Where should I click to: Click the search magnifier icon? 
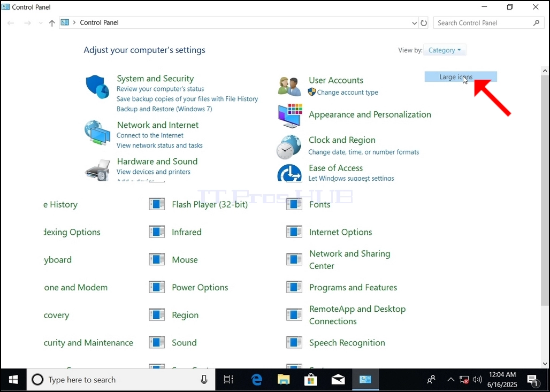click(x=536, y=23)
